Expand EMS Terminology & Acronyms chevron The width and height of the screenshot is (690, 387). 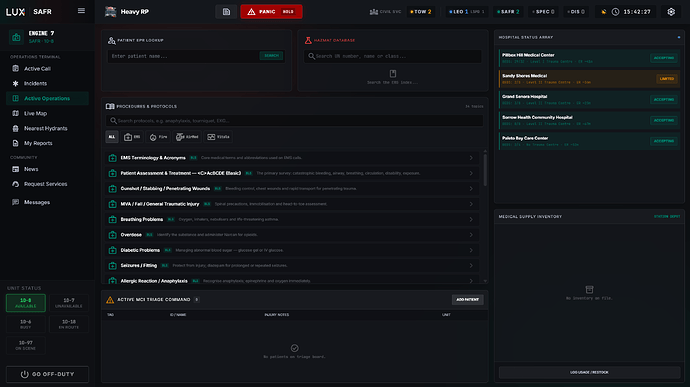tap(471, 158)
